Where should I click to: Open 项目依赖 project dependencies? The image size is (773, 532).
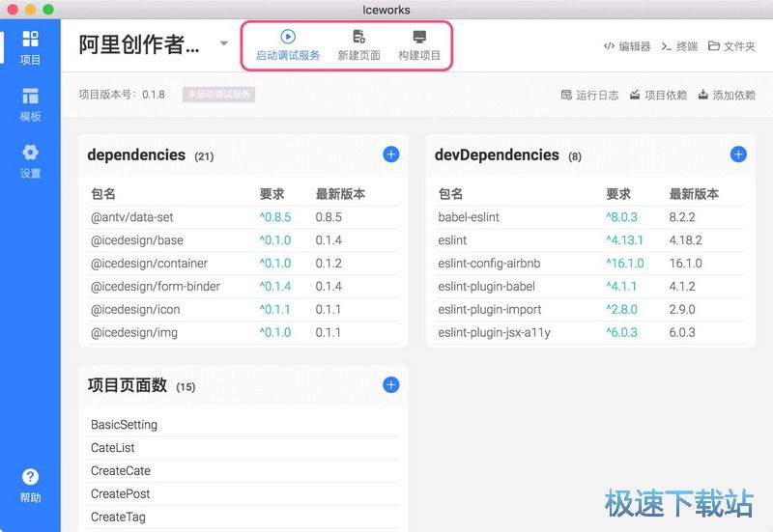(658, 96)
